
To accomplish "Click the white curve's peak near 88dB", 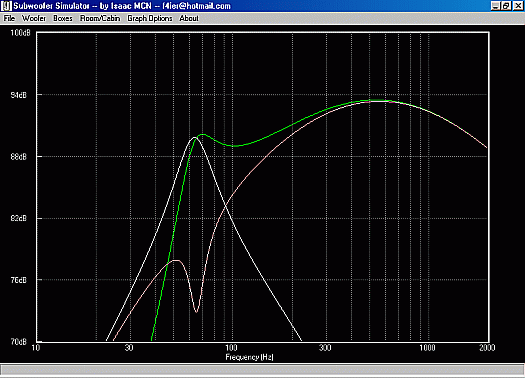I will coord(195,137).
